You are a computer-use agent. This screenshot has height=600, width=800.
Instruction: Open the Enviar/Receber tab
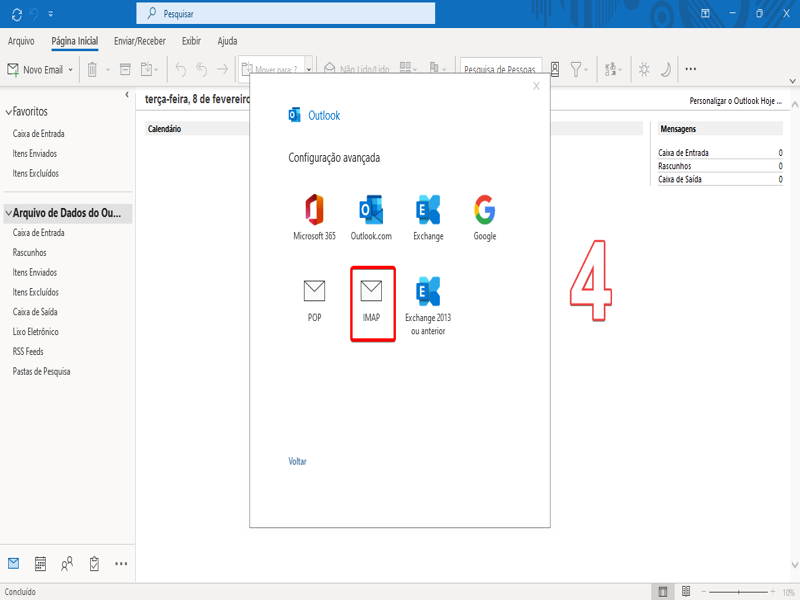[140, 41]
